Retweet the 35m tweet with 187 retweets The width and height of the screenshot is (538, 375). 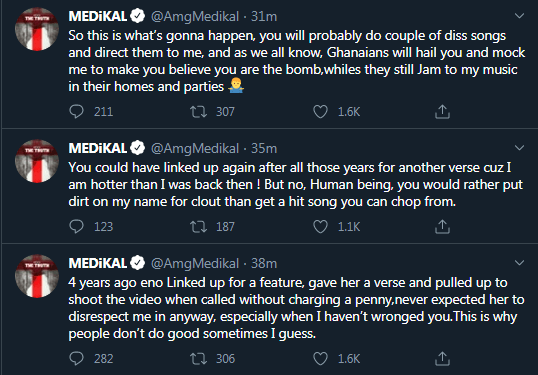(199, 226)
